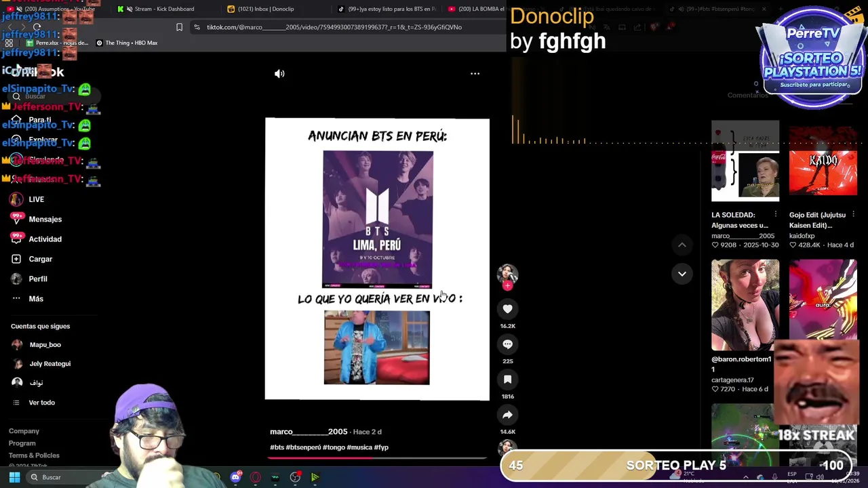Open Gojo Edit Kaido video thumbnail

point(823,161)
